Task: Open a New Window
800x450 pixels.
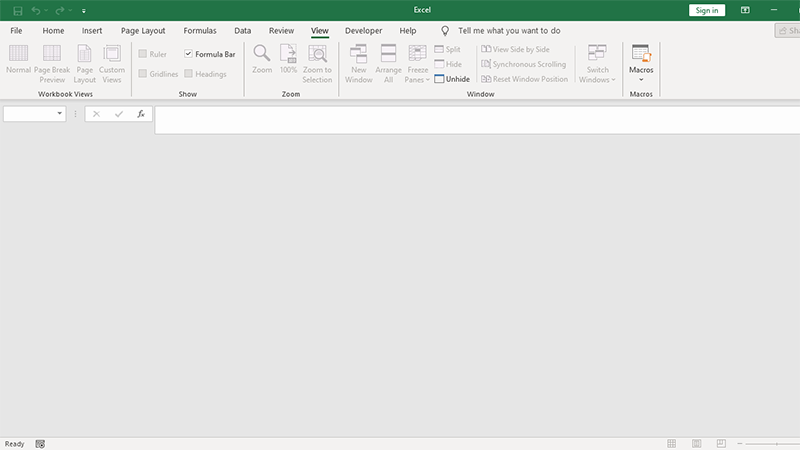Action: point(359,64)
